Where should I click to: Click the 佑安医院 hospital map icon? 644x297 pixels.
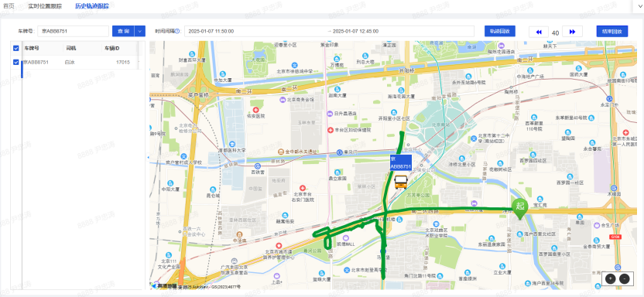(256, 110)
